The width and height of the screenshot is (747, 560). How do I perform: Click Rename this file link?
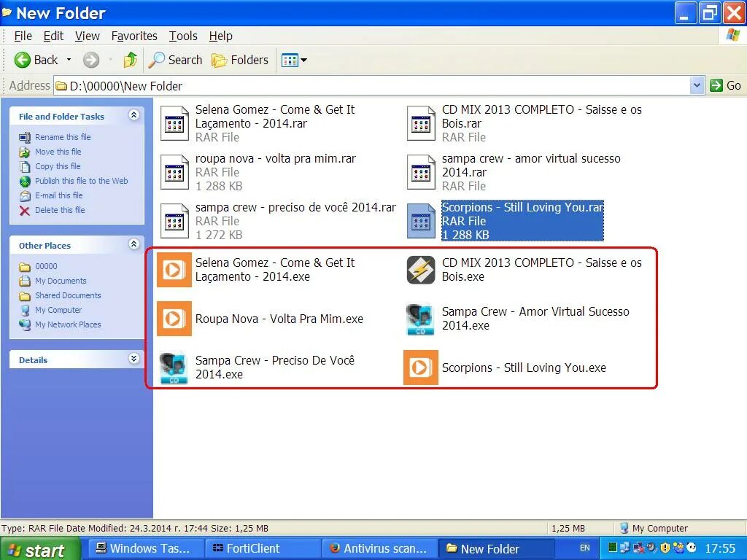click(63, 137)
